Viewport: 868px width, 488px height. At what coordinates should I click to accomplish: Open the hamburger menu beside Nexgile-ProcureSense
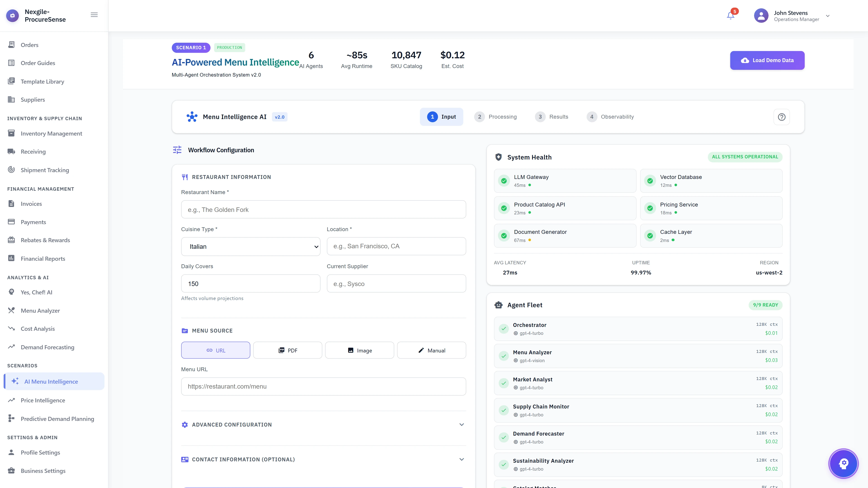94,14
